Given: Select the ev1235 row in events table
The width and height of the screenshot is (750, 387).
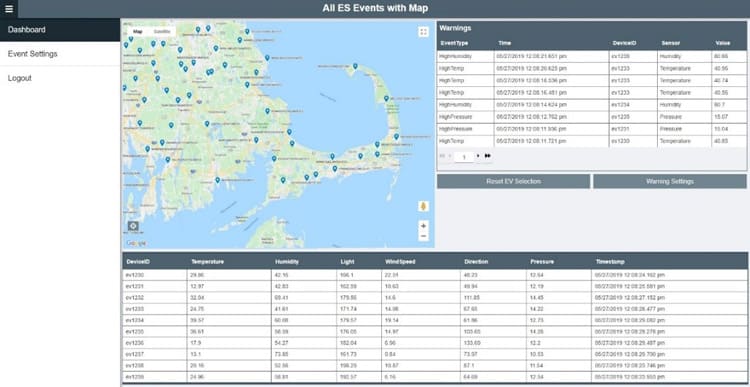Looking at the screenshot, I should click(435, 332).
